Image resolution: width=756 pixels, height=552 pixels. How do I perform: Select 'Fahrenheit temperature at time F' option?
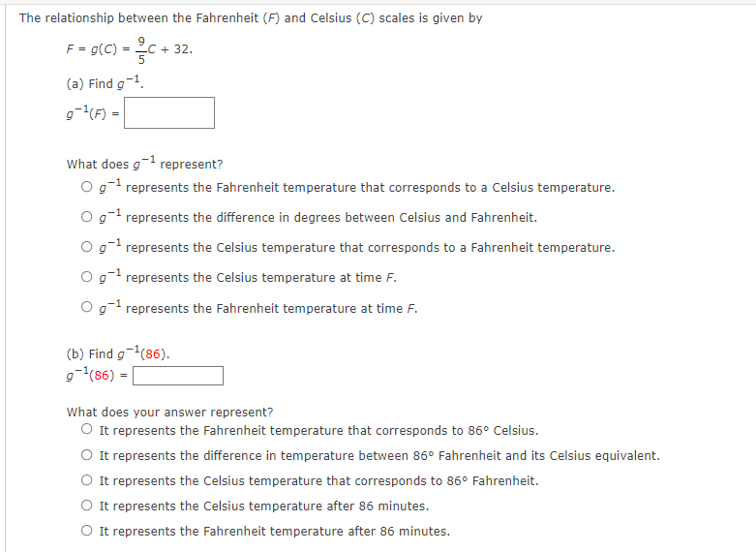[x=88, y=308]
